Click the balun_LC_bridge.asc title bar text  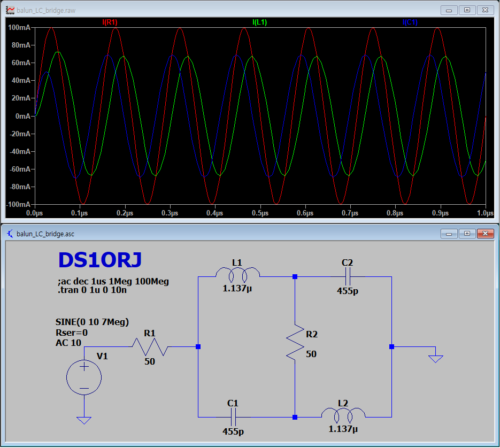point(45,234)
